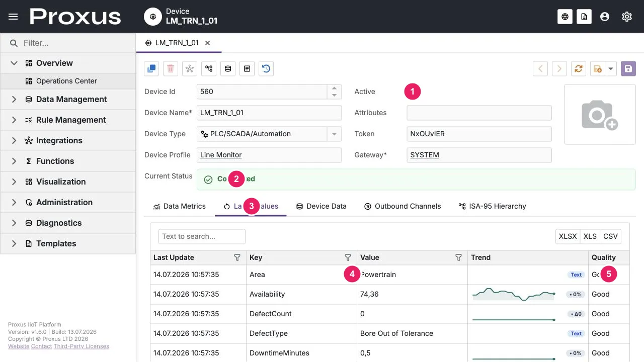
Task: Export table as XLS
Action: click(590, 236)
